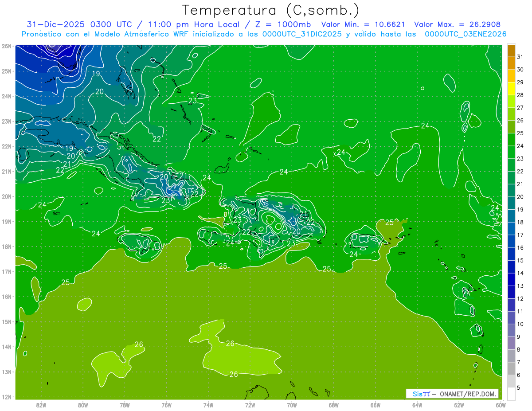
Task: Click the '18N' latitude axis label
Action: tap(6, 247)
